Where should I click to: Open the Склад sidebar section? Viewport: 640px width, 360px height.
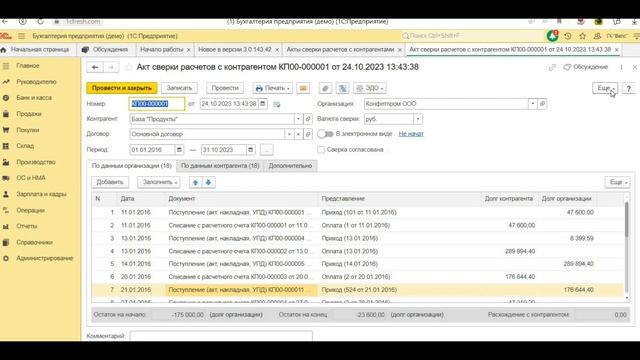coord(25,146)
